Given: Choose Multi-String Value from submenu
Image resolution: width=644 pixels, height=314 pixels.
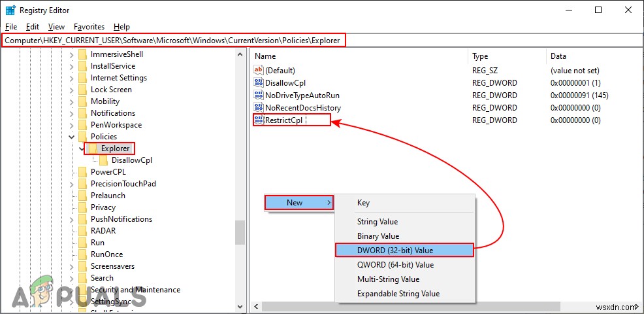Looking at the screenshot, I should click(x=405, y=279).
